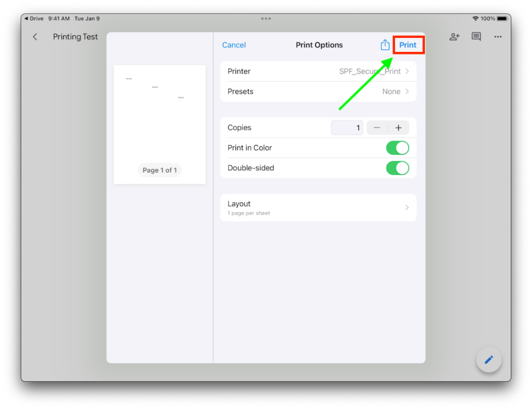
Task: Disable the Print in Color switch
Action: point(397,148)
